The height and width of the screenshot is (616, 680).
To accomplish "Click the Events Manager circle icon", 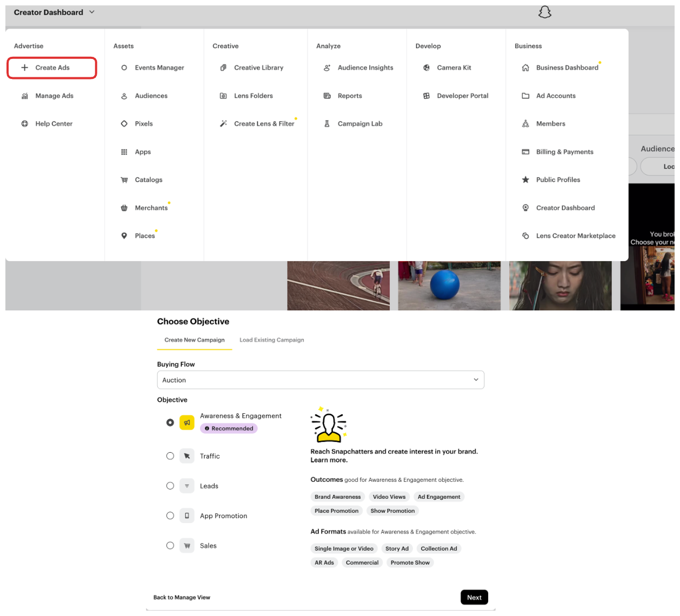I will (124, 68).
